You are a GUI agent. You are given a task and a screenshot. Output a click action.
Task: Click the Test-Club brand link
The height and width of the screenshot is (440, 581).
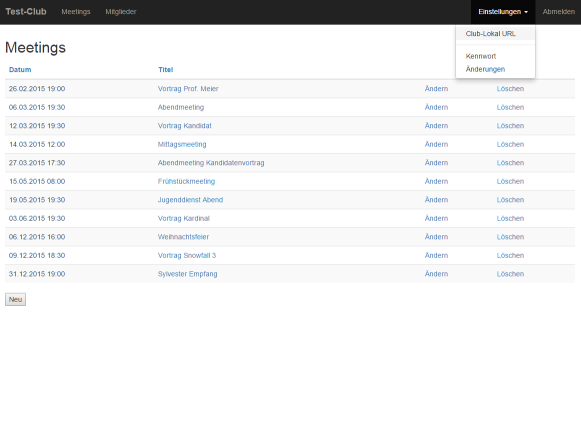click(x=26, y=12)
